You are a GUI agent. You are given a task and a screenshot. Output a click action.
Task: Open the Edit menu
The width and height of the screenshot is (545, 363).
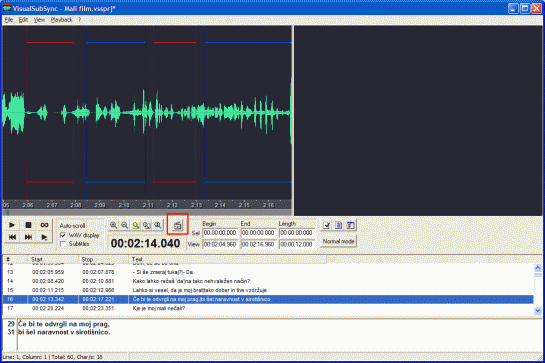(23, 20)
